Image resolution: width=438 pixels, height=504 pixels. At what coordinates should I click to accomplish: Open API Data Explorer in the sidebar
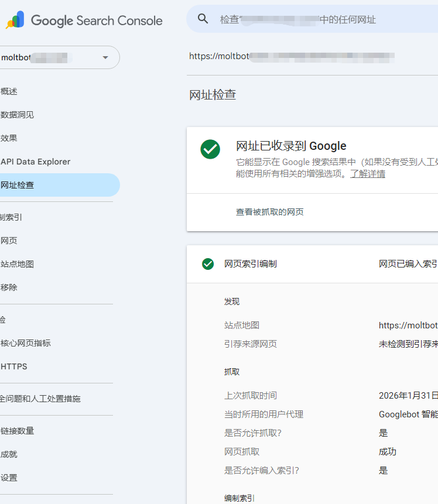point(35,162)
